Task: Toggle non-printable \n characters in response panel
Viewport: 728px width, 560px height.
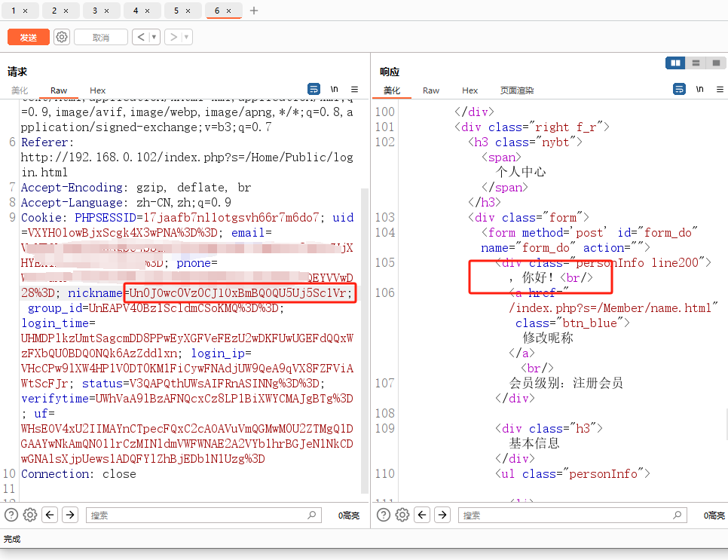Action: (x=699, y=89)
